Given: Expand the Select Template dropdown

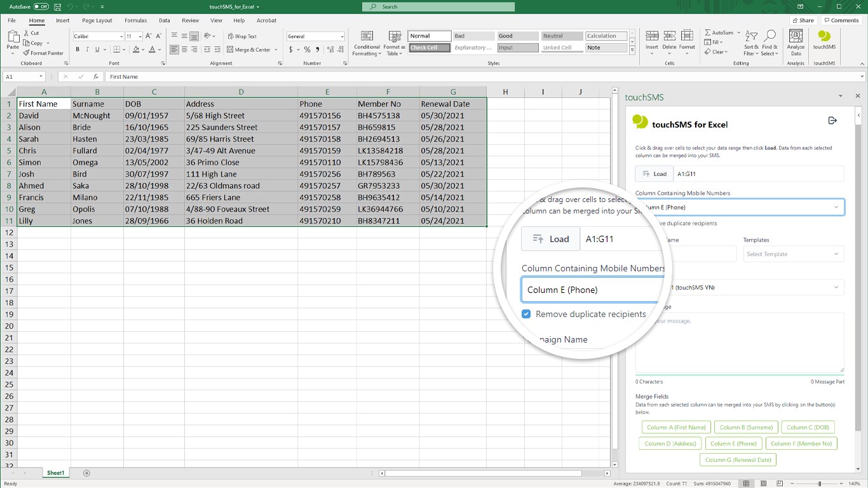Looking at the screenshot, I should [793, 254].
